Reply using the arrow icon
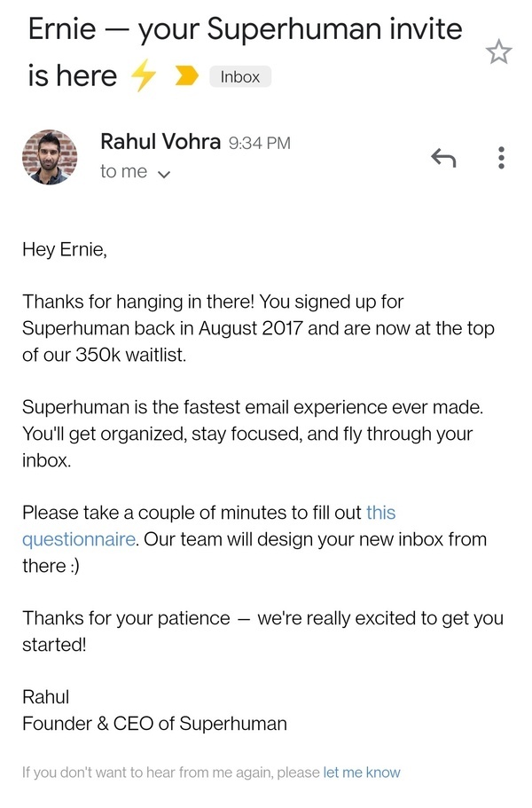The height and width of the screenshot is (808, 532). coord(443,158)
